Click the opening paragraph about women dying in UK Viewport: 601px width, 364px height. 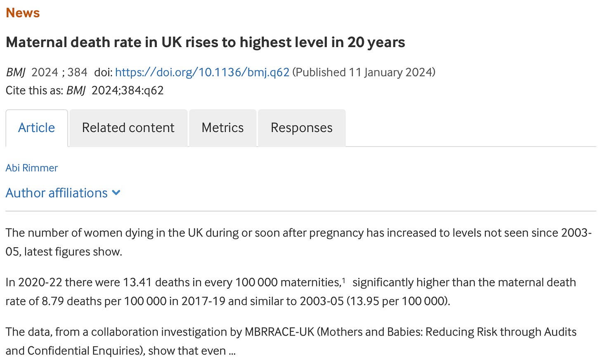(299, 242)
